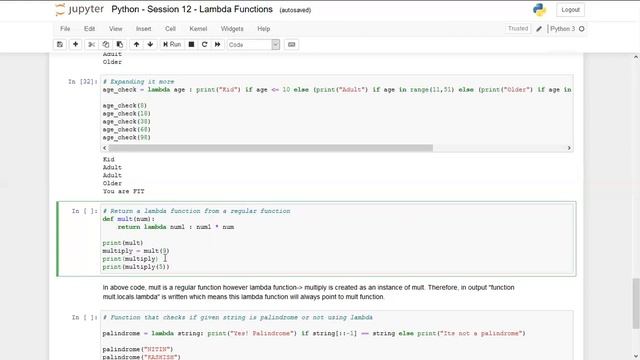Cut the selected cell with scissors icon
The height and width of the screenshot is (360, 640).
click(x=91, y=44)
